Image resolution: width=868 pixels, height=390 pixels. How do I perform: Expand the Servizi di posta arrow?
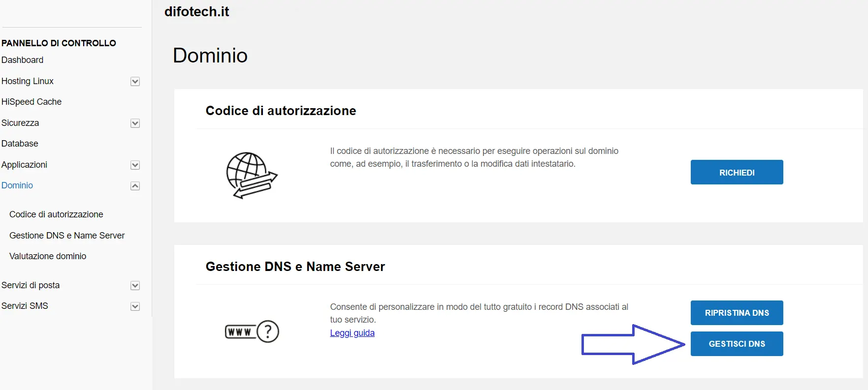(x=135, y=286)
